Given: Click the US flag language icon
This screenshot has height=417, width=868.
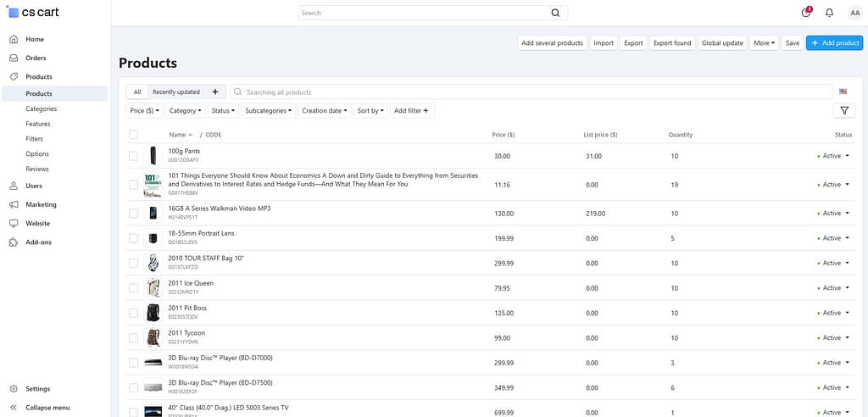Looking at the screenshot, I should coord(843,92).
